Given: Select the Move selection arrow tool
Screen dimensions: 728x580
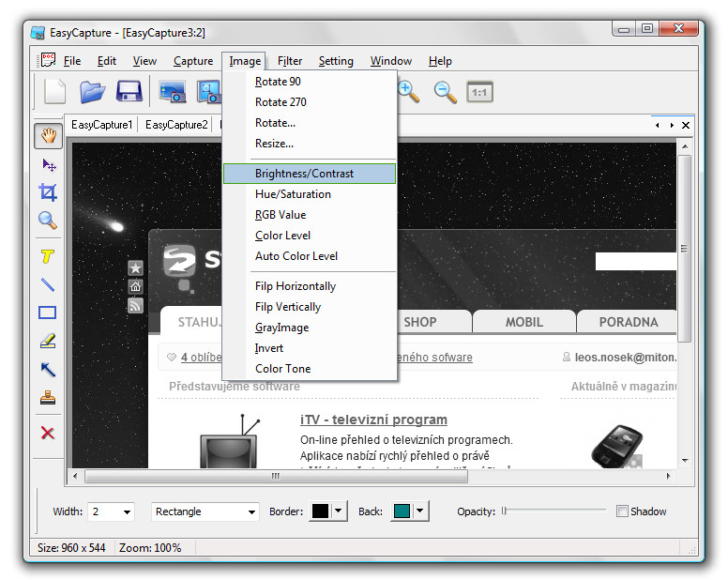Looking at the screenshot, I should click(x=49, y=165).
